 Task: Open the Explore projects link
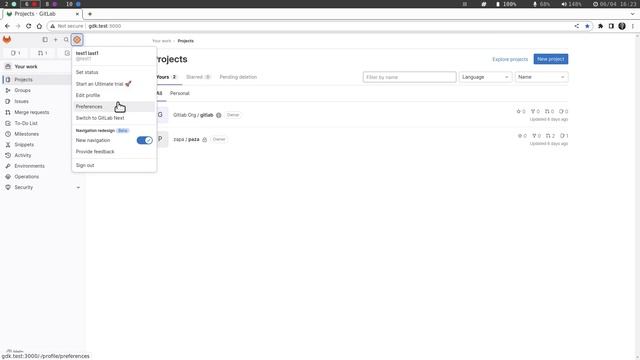510,59
